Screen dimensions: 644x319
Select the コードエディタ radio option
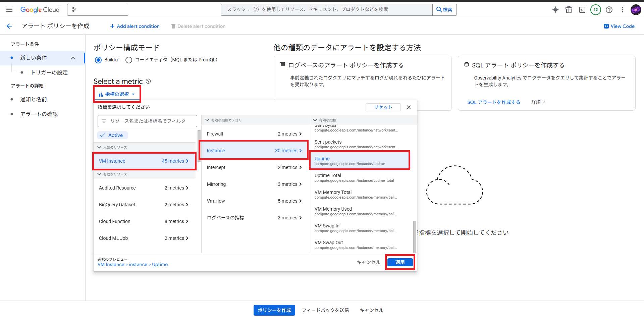(x=129, y=60)
